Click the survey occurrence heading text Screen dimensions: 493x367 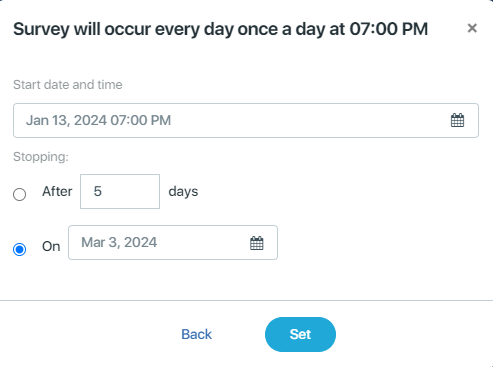[x=220, y=29]
